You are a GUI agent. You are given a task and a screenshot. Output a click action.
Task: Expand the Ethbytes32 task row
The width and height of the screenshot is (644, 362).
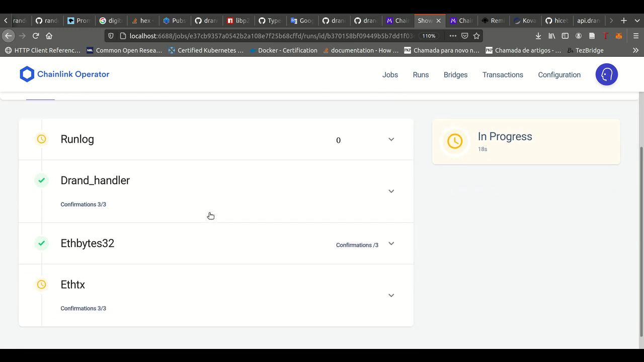point(391,244)
